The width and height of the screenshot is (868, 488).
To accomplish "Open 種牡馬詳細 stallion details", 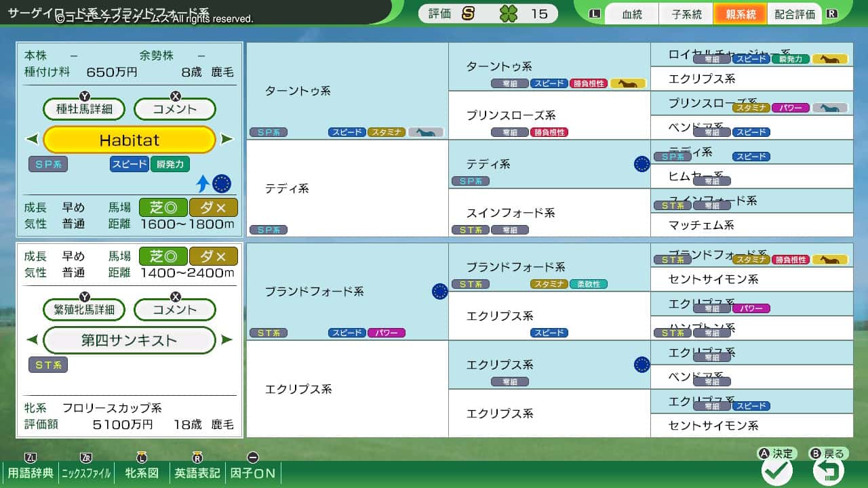I will (x=85, y=108).
